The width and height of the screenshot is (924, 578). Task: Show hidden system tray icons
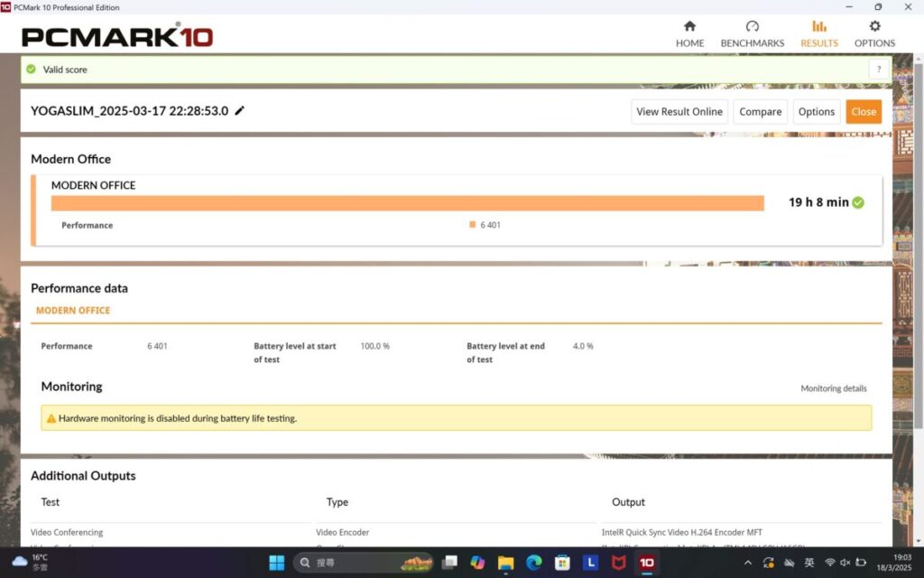tap(748, 563)
